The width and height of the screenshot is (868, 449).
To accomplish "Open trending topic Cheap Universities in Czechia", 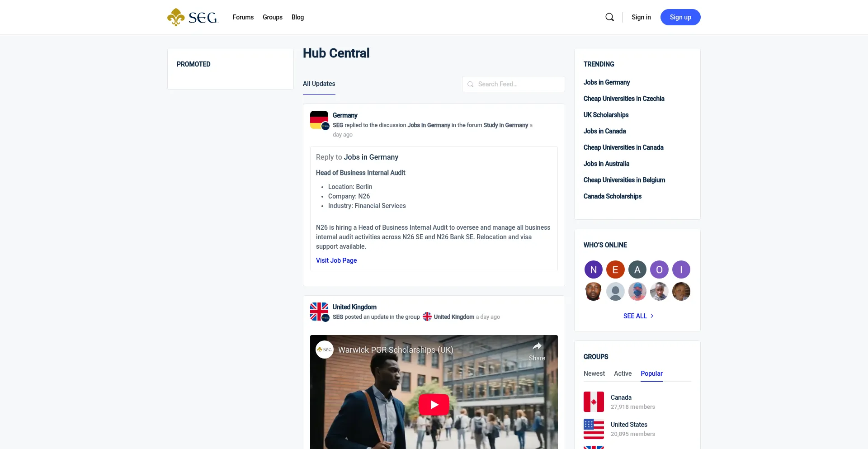I will coord(623,99).
